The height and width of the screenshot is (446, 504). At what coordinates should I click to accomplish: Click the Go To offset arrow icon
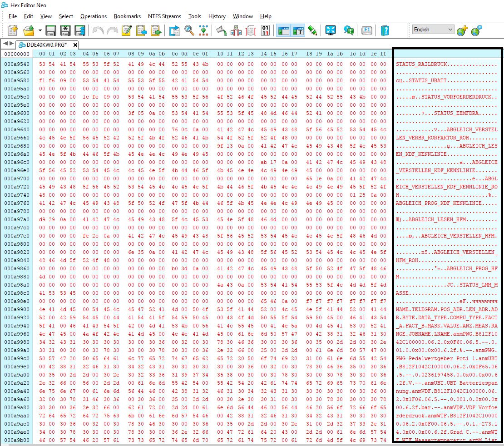pos(174,30)
